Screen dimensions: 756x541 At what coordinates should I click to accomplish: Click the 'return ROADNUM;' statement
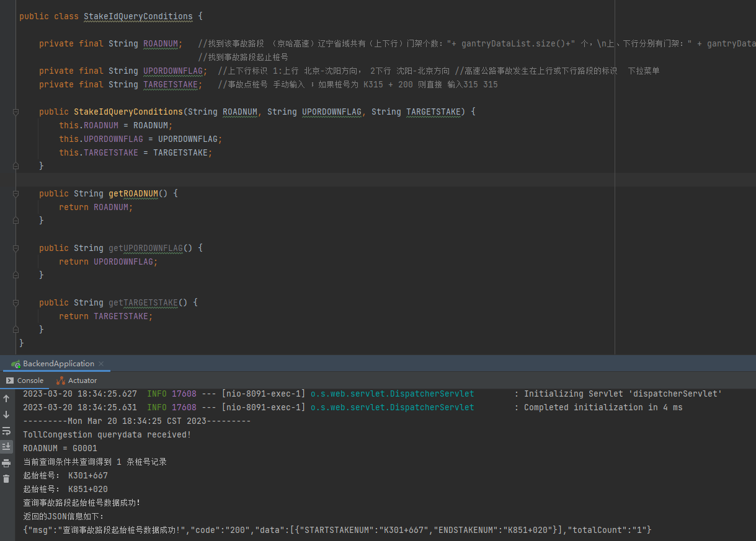[x=96, y=207]
